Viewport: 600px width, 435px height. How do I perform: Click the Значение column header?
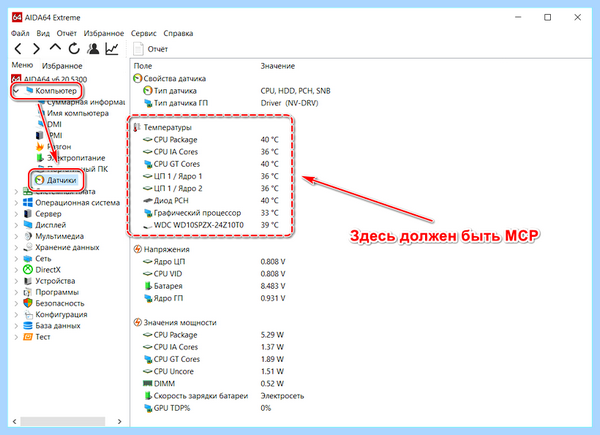(x=278, y=66)
